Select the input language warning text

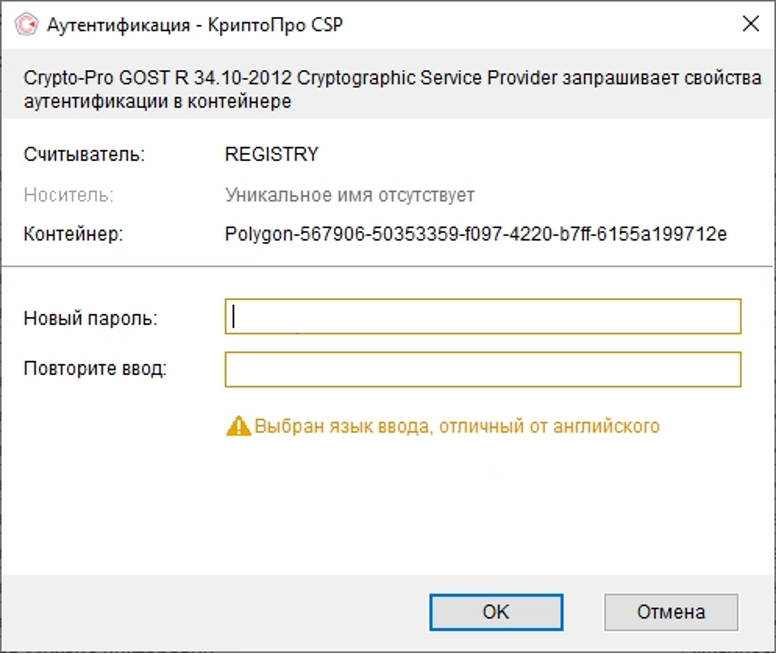click(457, 426)
